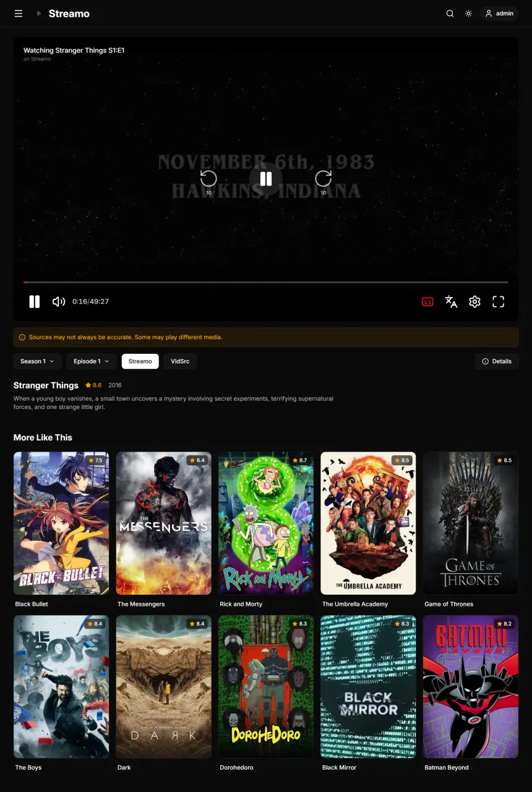Open the Rick and Morty poster
Image resolution: width=532 pixels, height=792 pixels.
point(266,523)
